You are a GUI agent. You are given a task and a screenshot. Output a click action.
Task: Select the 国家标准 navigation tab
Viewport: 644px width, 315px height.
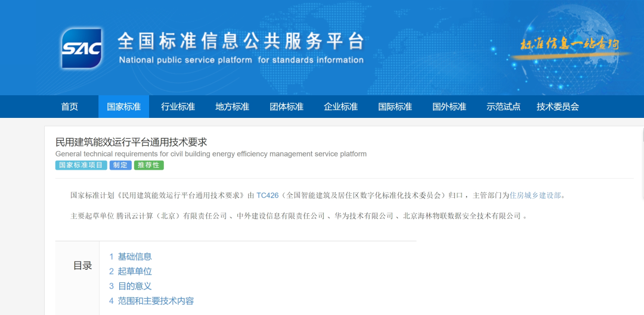(x=124, y=107)
